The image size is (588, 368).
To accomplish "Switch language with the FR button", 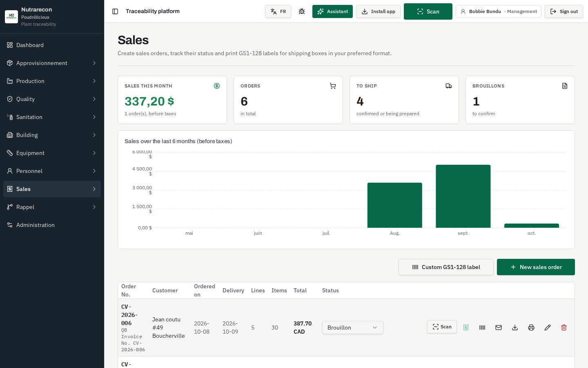I will click(x=278, y=11).
